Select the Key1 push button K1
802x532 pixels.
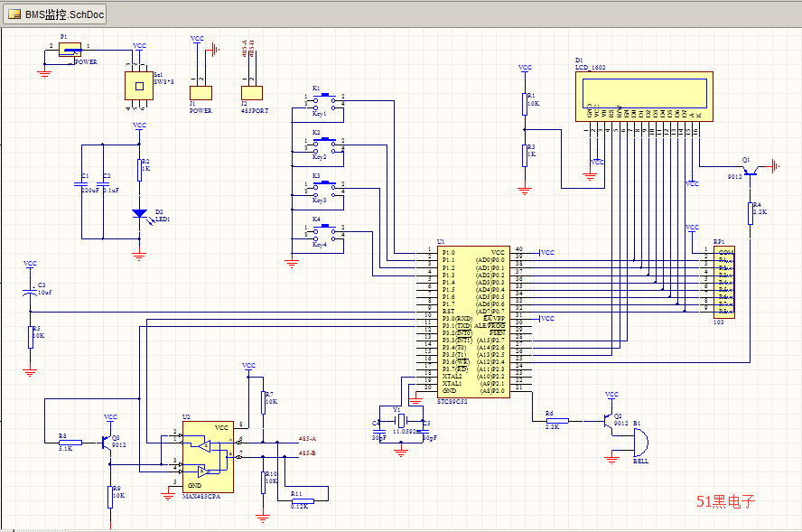click(323, 102)
